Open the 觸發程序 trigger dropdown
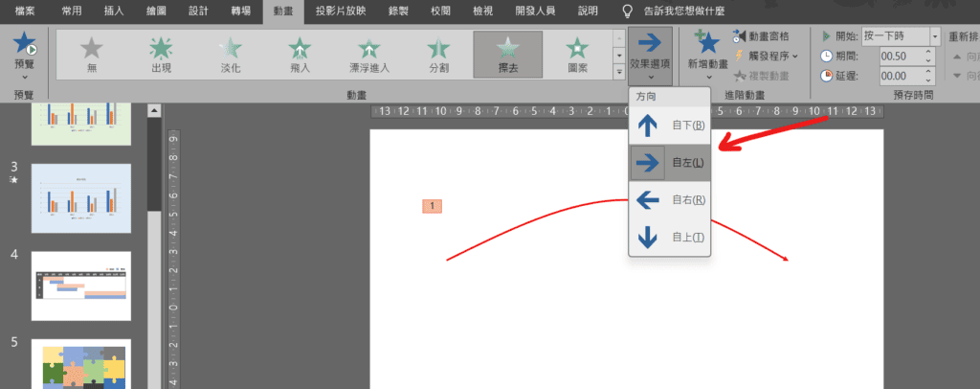This screenshot has height=389, width=980. click(765, 56)
